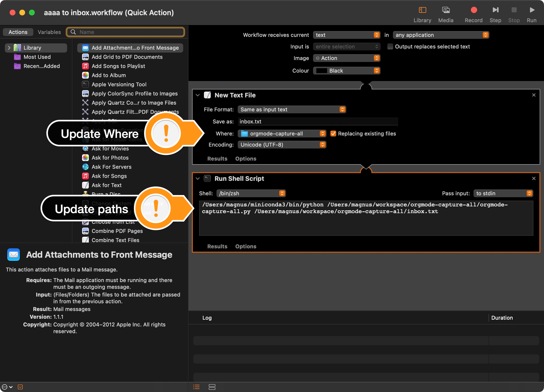Image resolution: width=544 pixels, height=392 pixels.
Task: Open Pass input to stdin dropdown
Action: point(503,193)
